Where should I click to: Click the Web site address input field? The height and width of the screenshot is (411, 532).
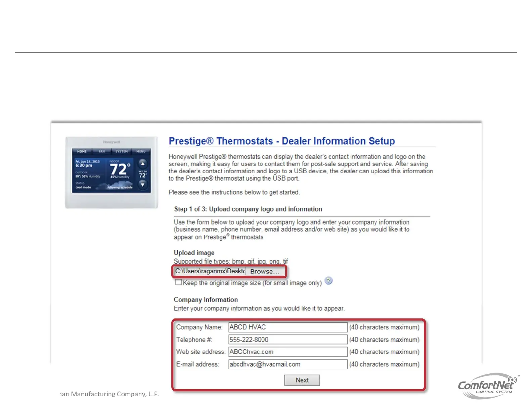(x=288, y=352)
